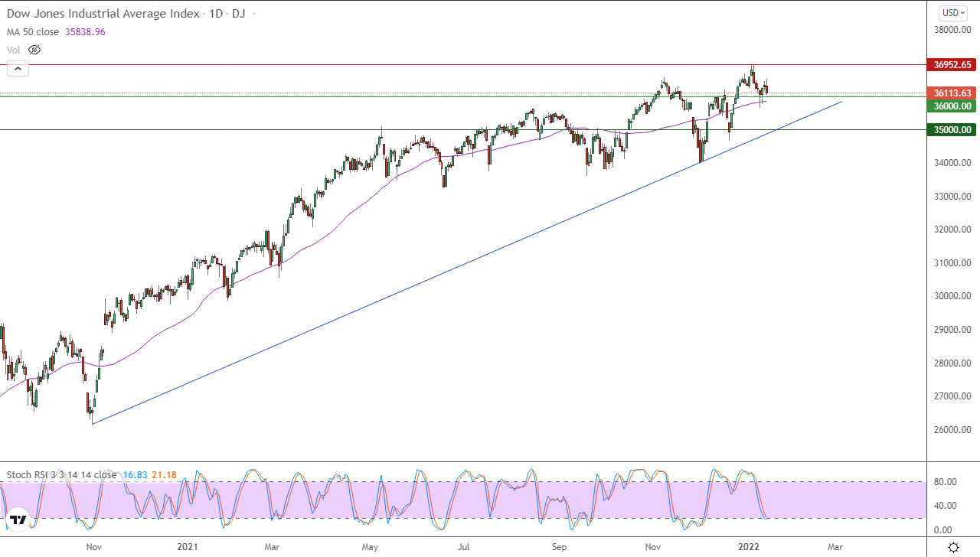Click the May date axis label
980x557 pixels.
coord(371,547)
